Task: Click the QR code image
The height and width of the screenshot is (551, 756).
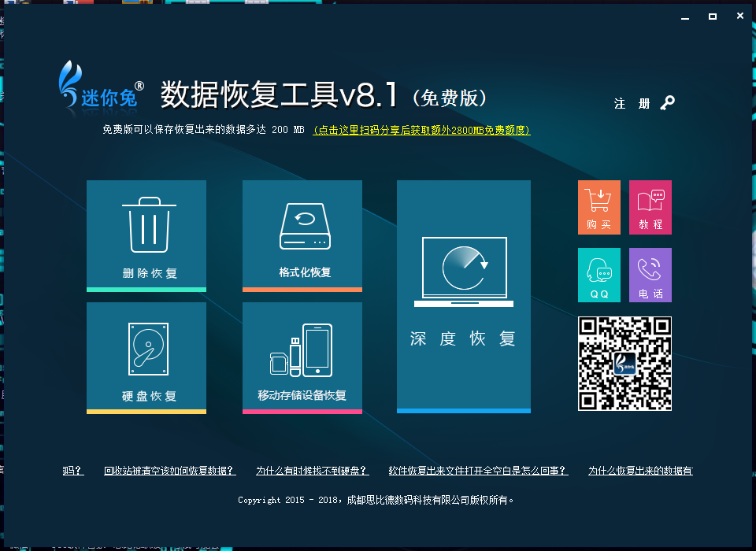Action: point(624,364)
